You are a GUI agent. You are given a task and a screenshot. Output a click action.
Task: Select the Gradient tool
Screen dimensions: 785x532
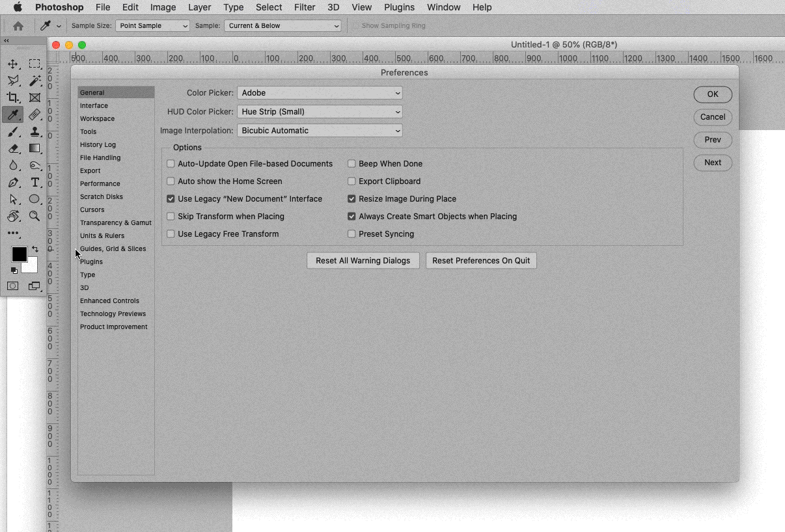click(34, 148)
